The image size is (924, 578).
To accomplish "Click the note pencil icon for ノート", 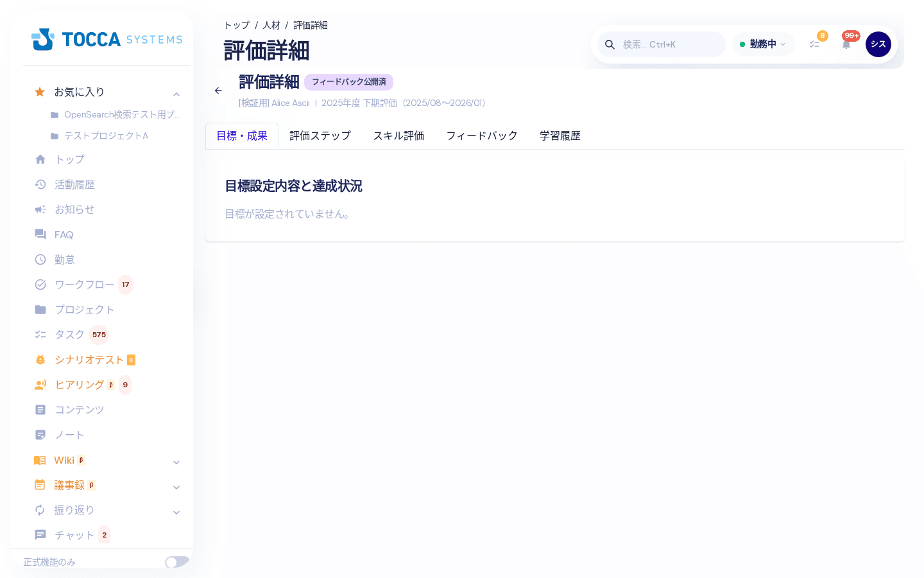I will click(40, 435).
